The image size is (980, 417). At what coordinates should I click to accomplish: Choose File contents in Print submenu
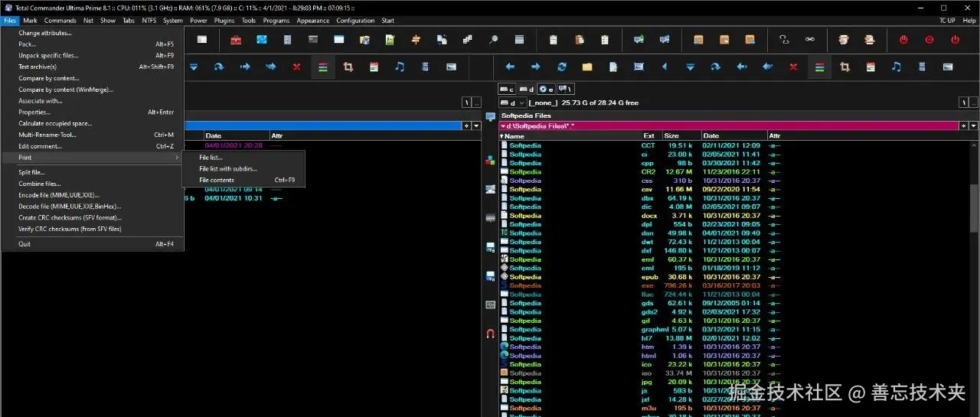[x=243, y=180]
